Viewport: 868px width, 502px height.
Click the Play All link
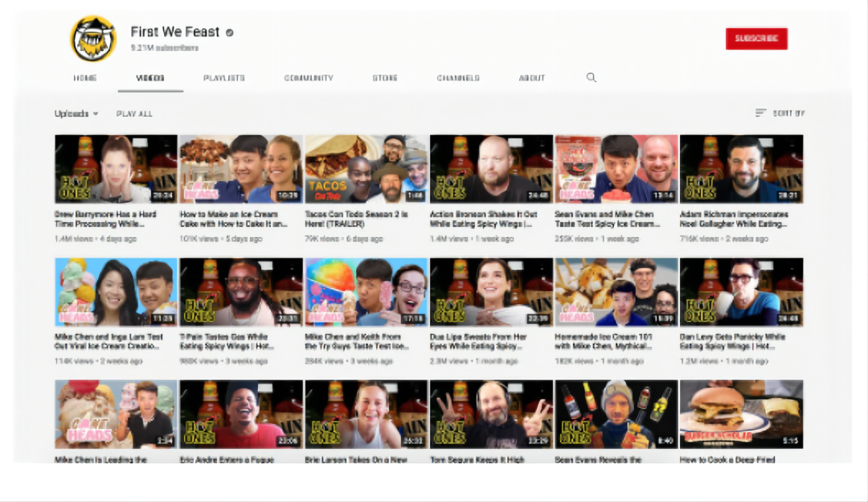pos(134,113)
